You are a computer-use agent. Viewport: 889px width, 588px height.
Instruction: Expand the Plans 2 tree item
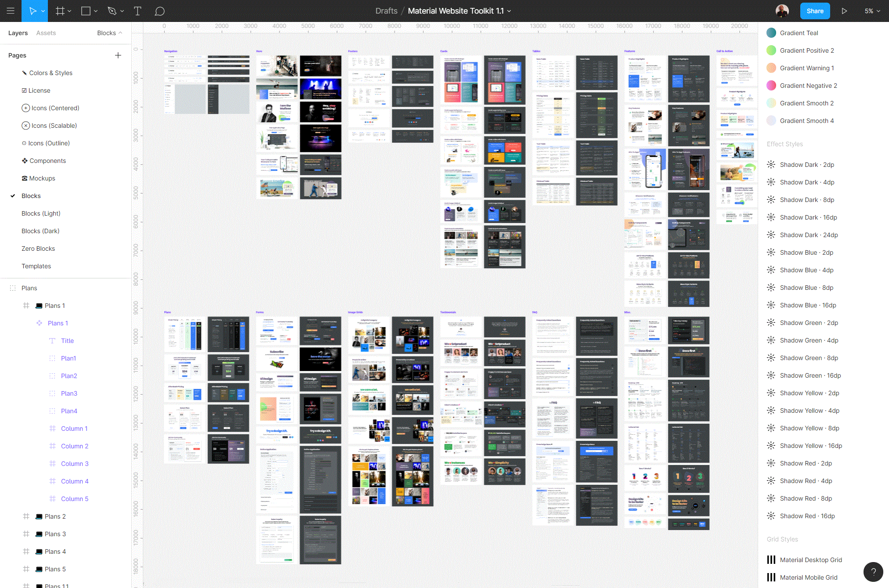pos(14,516)
